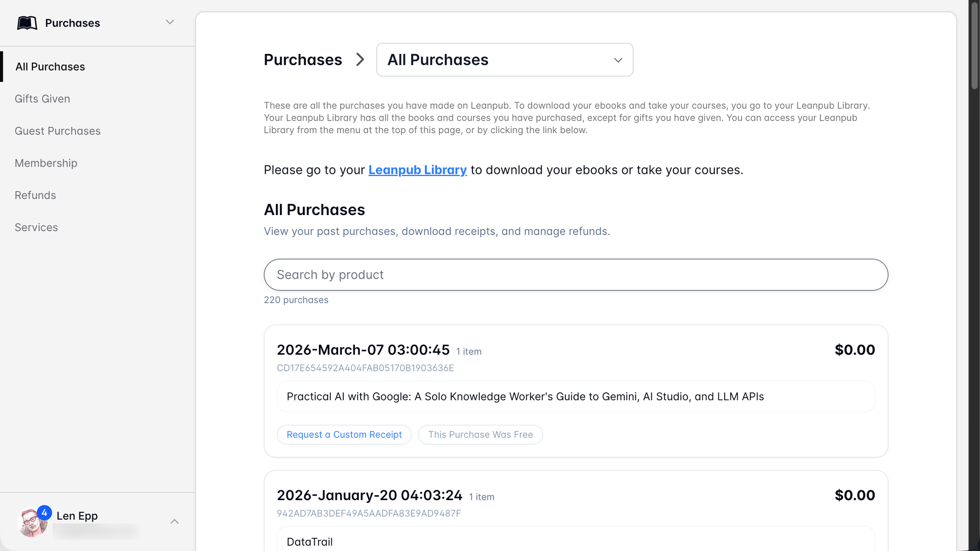Click Len Epp's profile avatar picture

point(31,523)
